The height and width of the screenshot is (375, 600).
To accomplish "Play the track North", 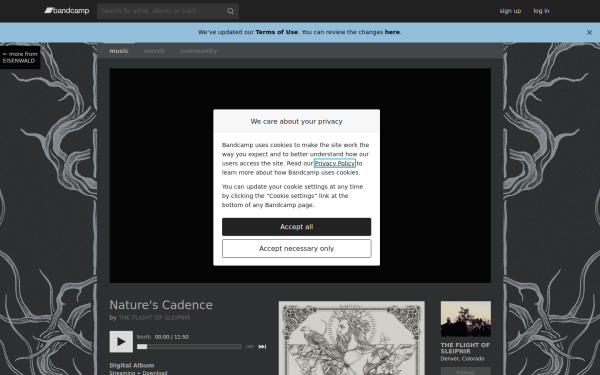I will coord(121,342).
